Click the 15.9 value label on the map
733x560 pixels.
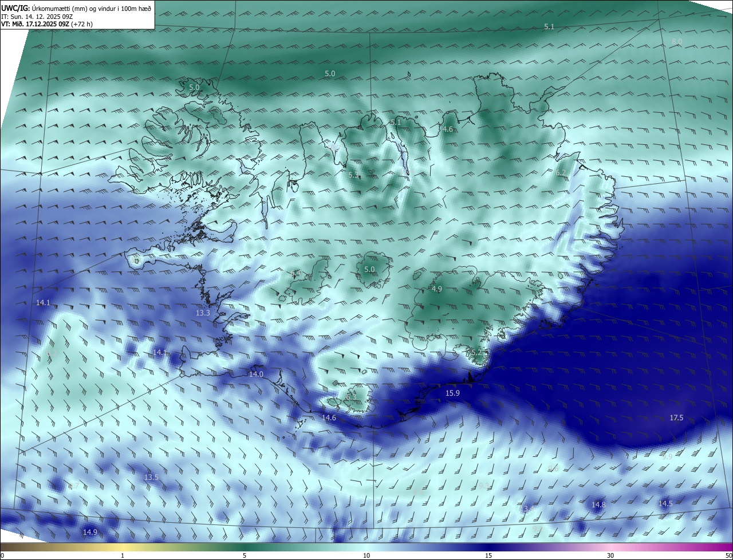pyautogui.click(x=452, y=393)
